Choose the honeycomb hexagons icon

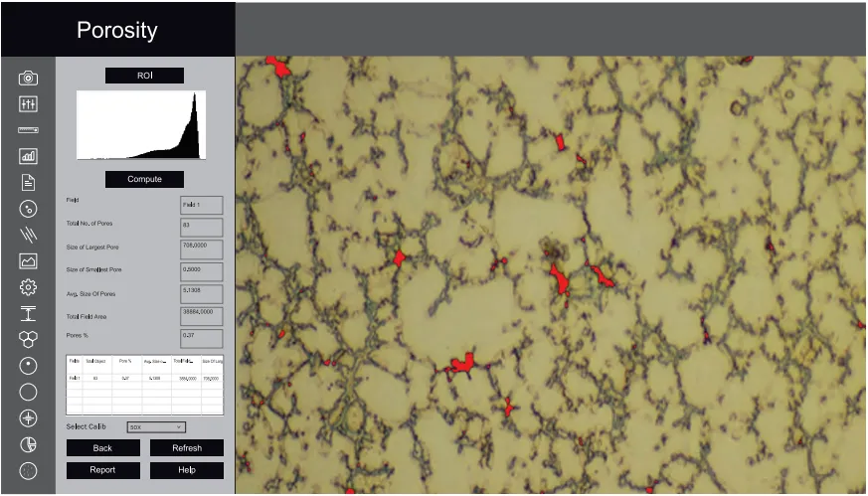click(x=28, y=339)
